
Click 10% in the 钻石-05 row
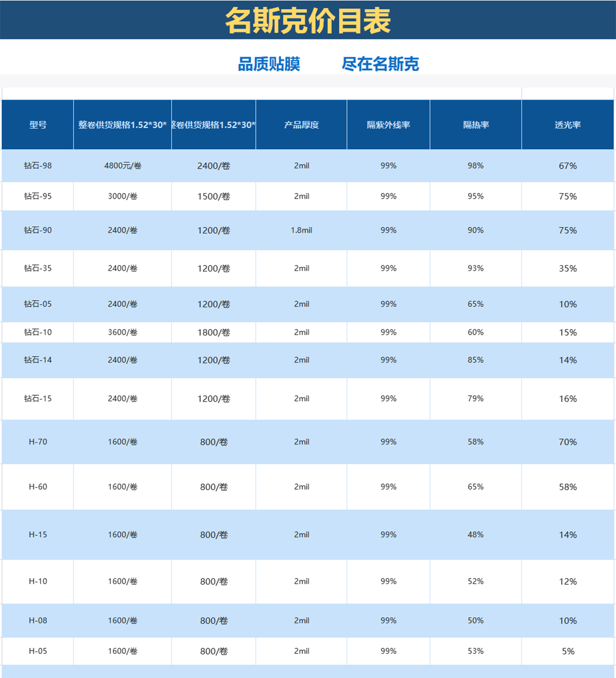coord(568,304)
